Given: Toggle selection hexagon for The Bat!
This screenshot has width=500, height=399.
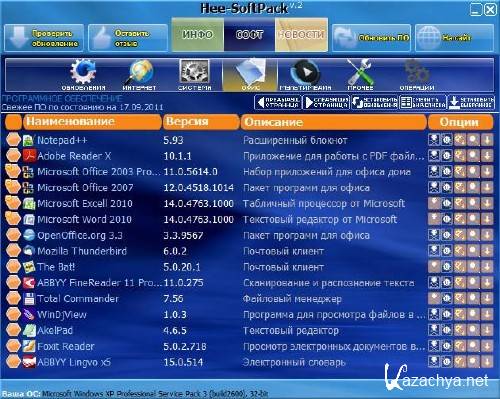Looking at the screenshot, I should [x=13, y=267].
